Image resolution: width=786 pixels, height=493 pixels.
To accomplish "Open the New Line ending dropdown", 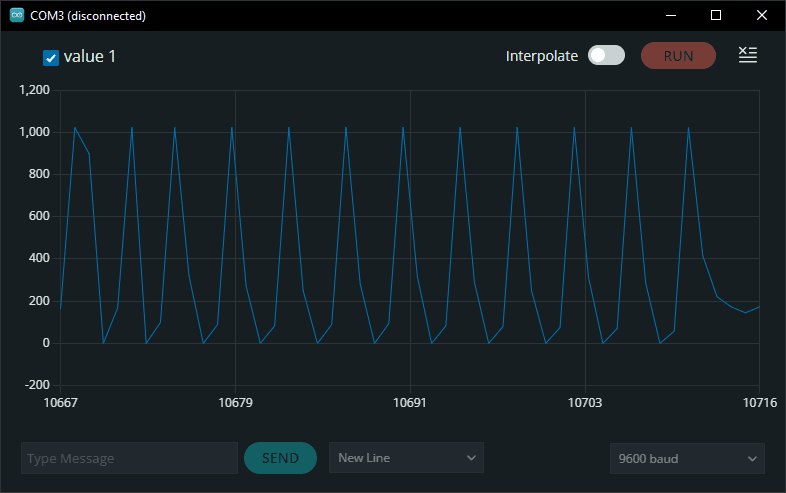I will click(406, 458).
